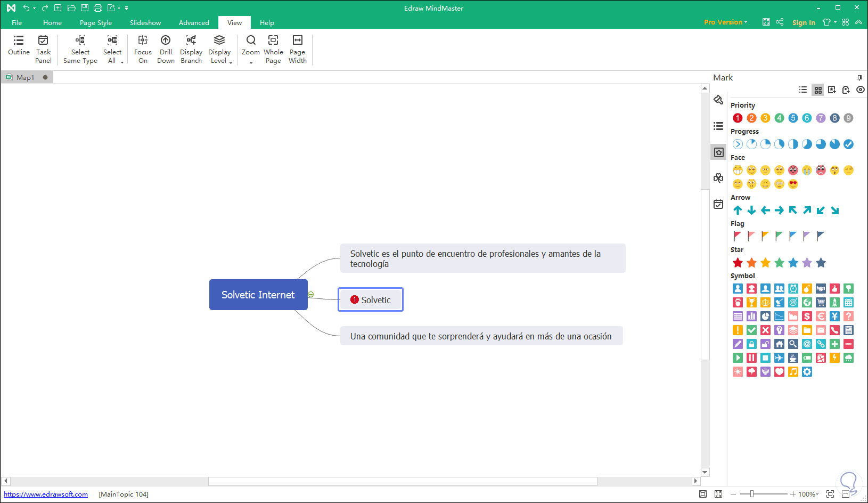Click the horizontal scrollbar thumb
Image resolution: width=868 pixels, height=503 pixels.
pyautogui.click(x=403, y=481)
